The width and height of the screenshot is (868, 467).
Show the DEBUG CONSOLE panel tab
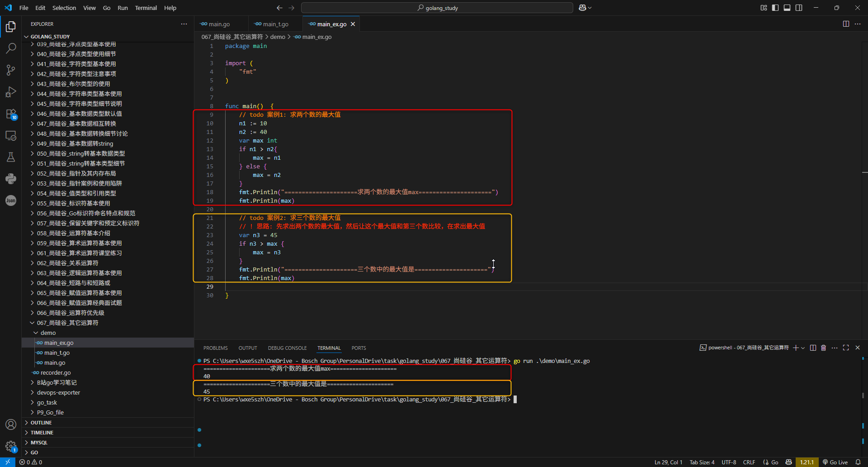(x=287, y=348)
